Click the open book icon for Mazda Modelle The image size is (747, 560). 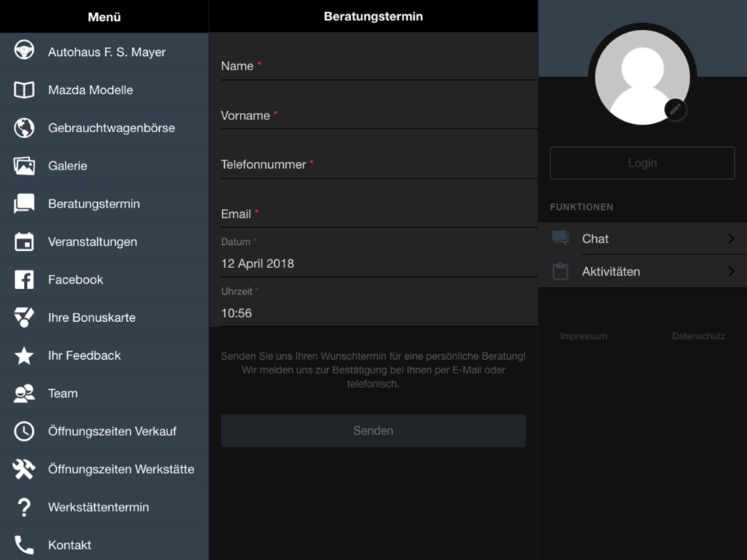click(x=25, y=90)
